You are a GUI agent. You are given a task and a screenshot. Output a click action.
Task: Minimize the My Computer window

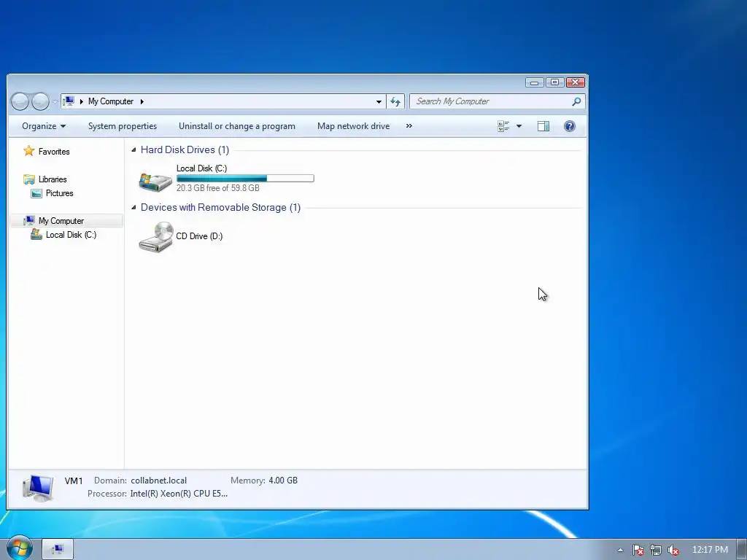[535, 82]
